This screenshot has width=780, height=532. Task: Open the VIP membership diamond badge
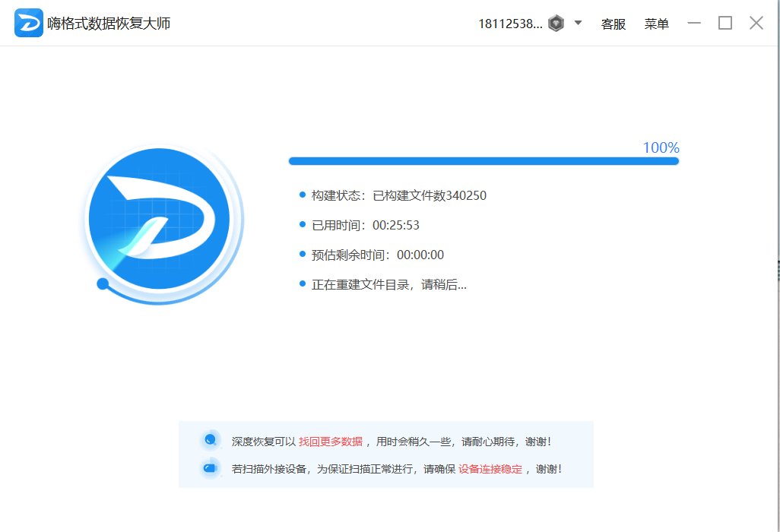pos(556,23)
